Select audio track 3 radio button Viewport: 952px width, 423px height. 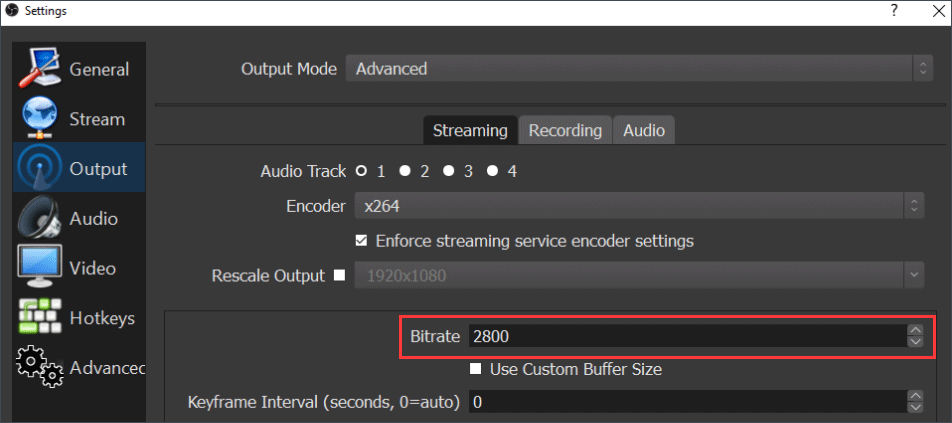point(449,171)
